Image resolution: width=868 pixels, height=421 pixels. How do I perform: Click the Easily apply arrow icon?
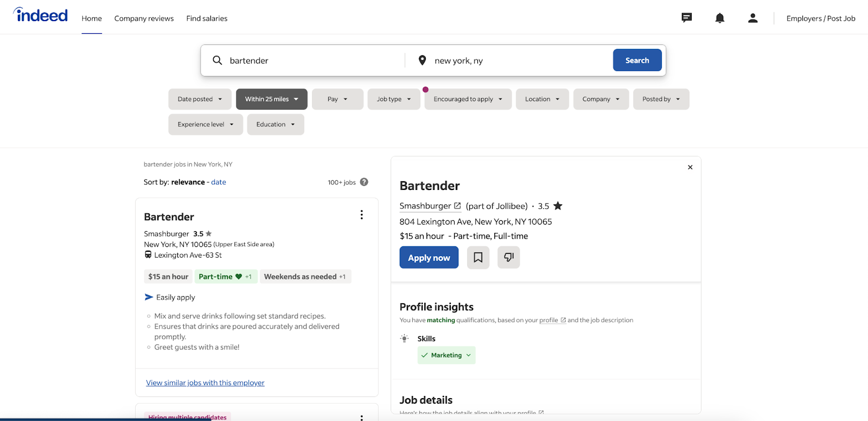point(149,297)
